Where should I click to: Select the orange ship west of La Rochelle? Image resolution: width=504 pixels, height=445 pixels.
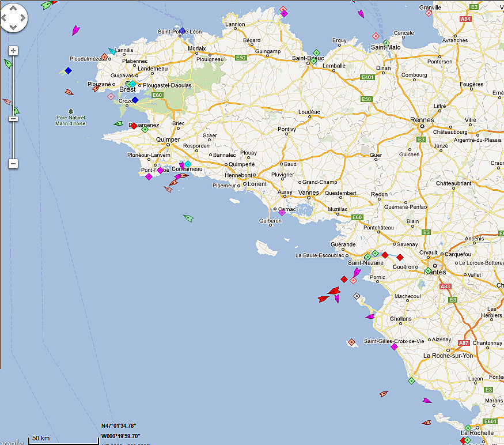pyautogui.click(x=427, y=423)
